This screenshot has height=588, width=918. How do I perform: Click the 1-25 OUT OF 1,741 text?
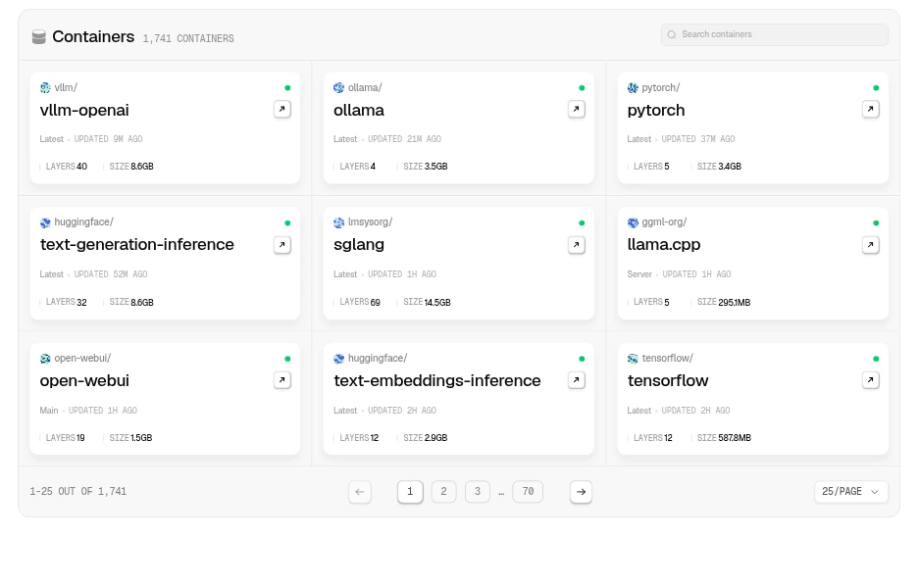(x=77, y=491)
